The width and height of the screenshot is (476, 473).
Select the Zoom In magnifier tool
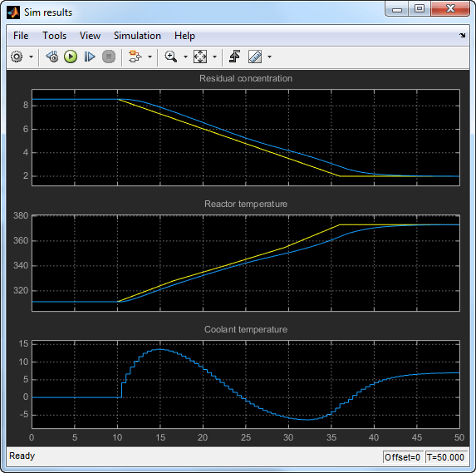pos(171,57)
